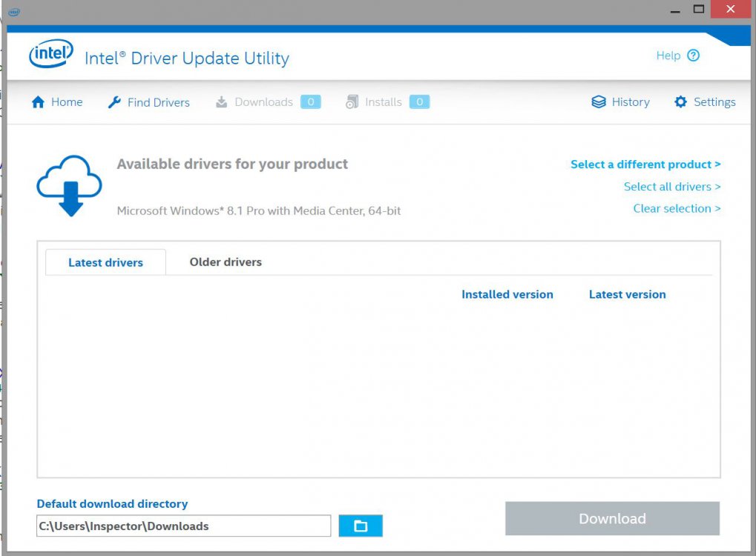Open the Home menu label

tap(67, 102)
